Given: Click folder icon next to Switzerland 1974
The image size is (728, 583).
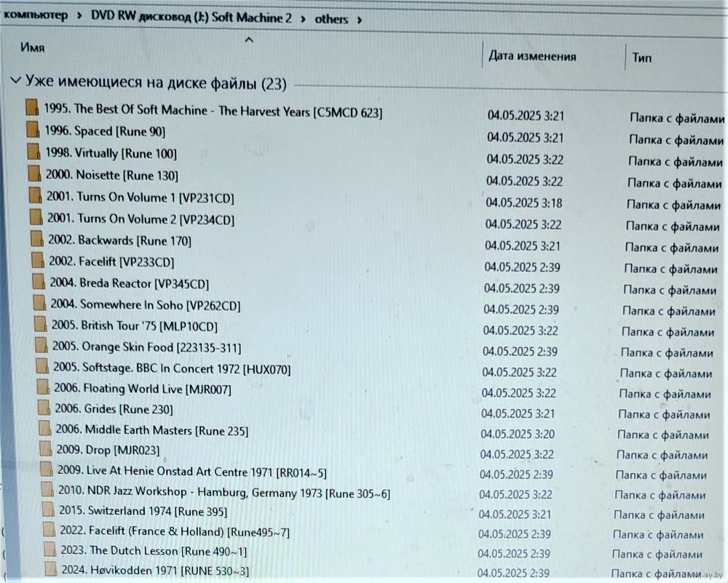Looking at the screenshot, I should 49,509.
